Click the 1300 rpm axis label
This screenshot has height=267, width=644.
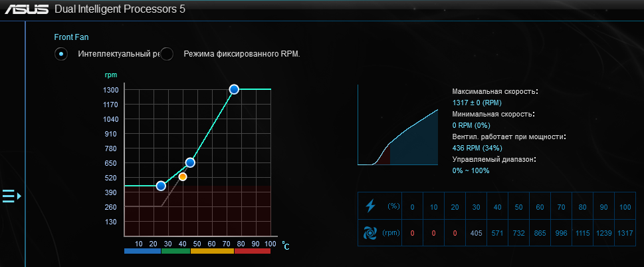(x=111, y=90)
